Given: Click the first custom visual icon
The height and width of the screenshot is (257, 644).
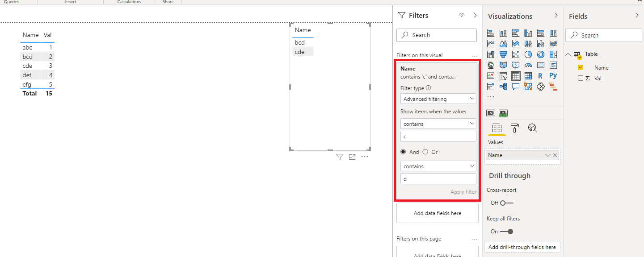Looking at the screenshot, I should click(491, 113).
